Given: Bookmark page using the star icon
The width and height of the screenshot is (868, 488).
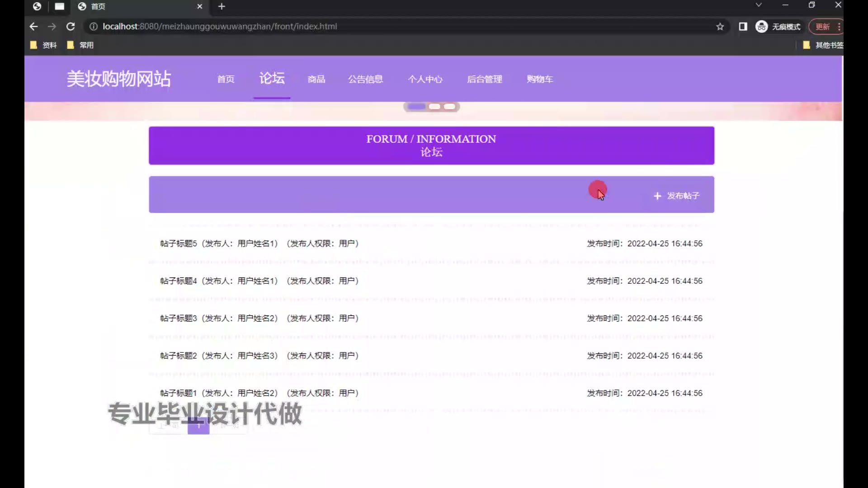Looking at the screenshot, I should [x=720, y=27].
